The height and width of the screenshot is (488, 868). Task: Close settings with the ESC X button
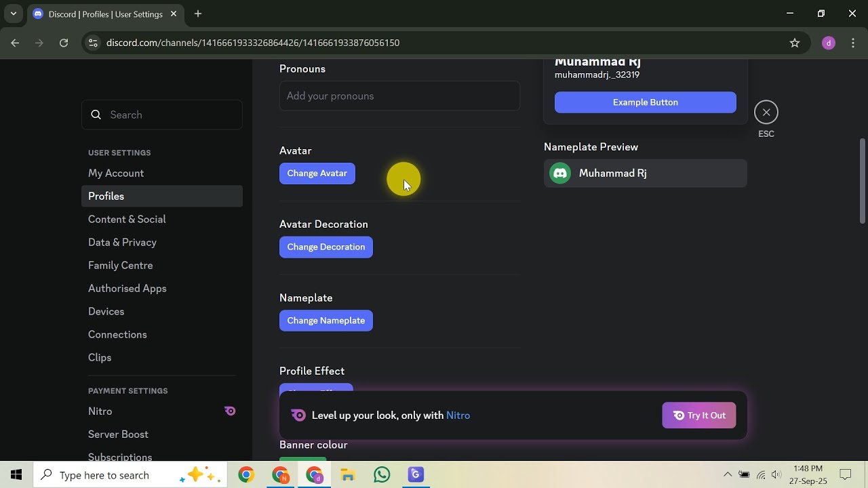766,113
